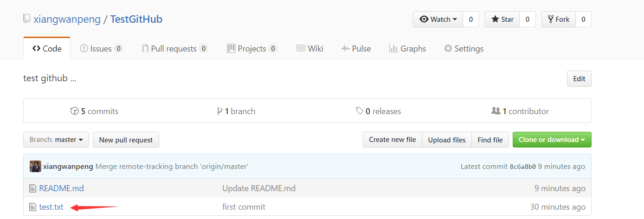
Task: Open the Pull requests tab
Action: click(x=174, y=49)
